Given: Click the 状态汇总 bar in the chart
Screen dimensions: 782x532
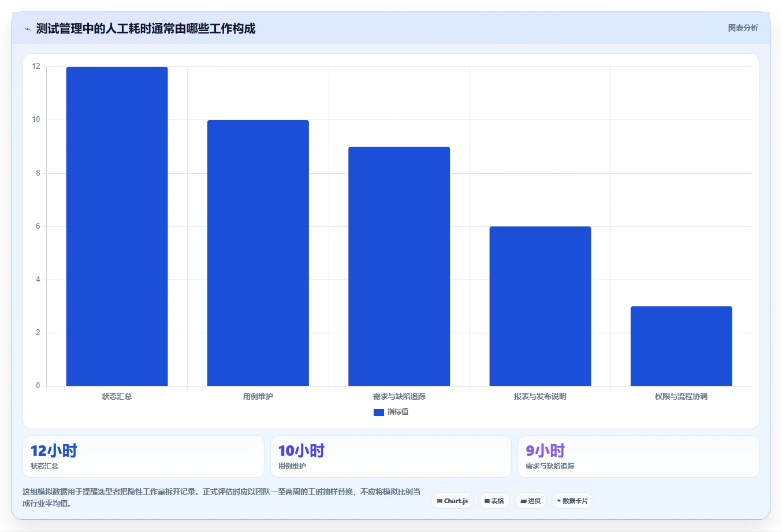Looking at the screenshot, I should 117,226.
